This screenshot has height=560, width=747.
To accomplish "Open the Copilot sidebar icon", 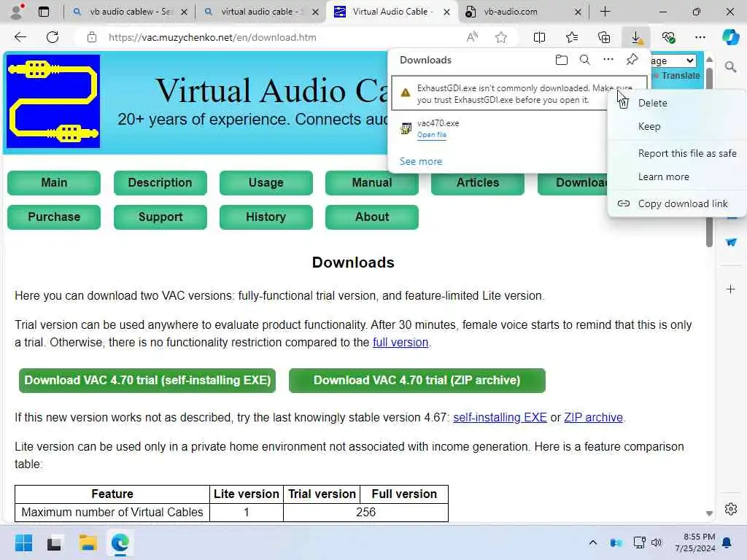I will (730, 37).
